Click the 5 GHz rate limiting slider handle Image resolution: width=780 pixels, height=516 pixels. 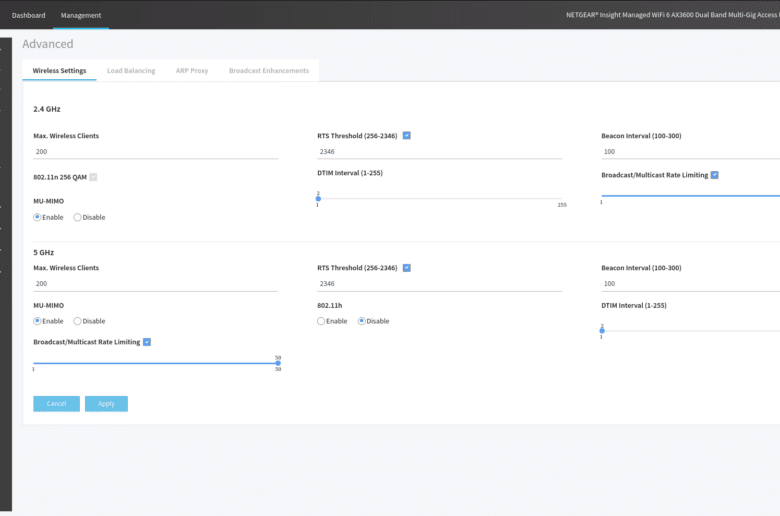coord(278,363)
